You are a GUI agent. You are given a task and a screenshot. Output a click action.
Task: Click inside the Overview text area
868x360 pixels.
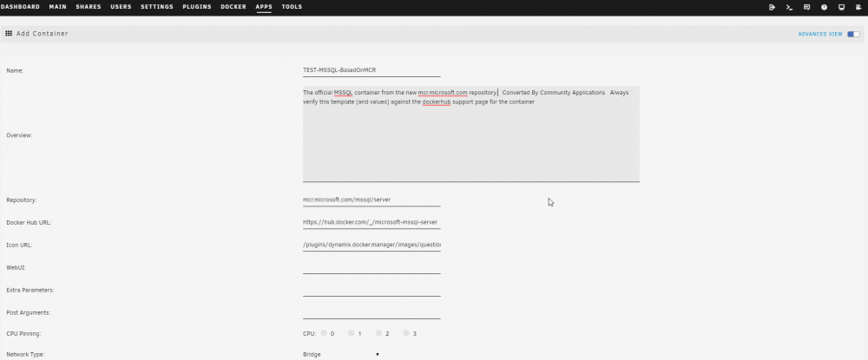click(471, 134)
